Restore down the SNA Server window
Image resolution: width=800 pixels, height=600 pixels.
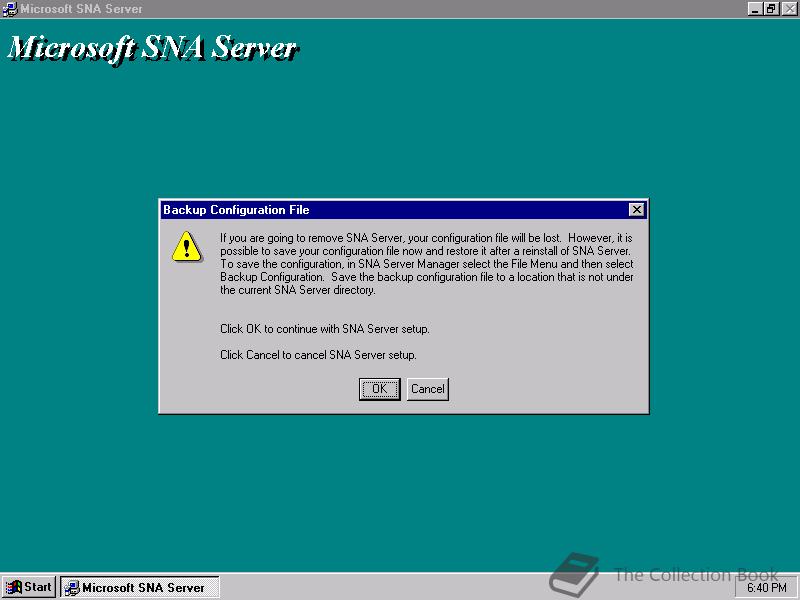(x=771, y=9)
